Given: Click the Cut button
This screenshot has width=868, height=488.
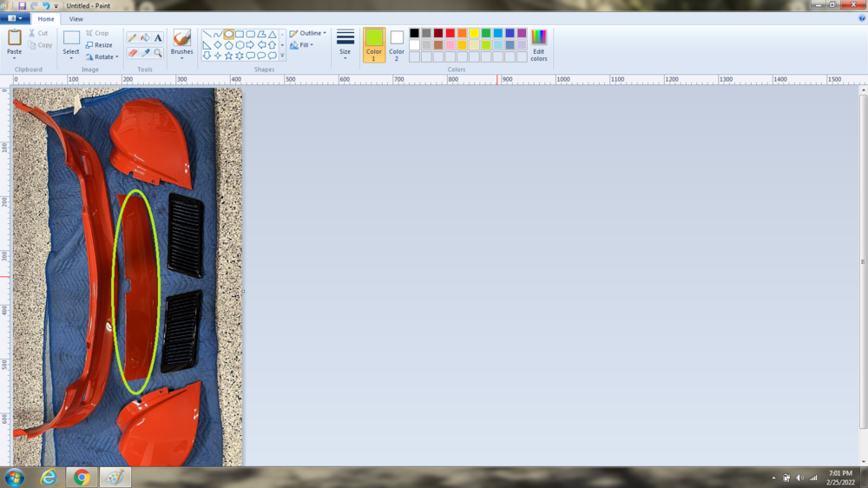Looking at the screenshot, I should pyautogui.click(x=38, y=33).
